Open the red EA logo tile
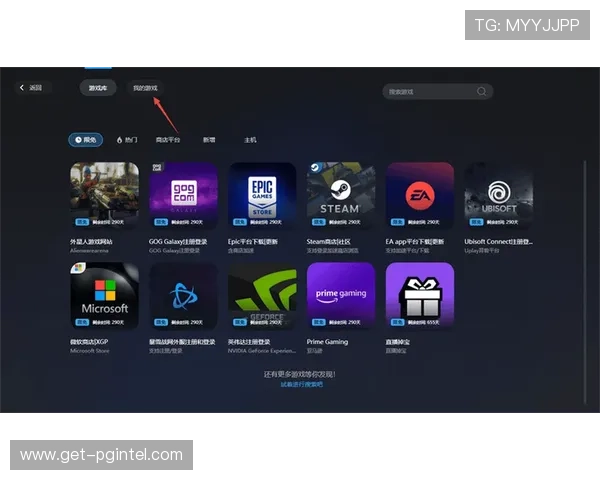600x480 pixels. click(420, 196)
